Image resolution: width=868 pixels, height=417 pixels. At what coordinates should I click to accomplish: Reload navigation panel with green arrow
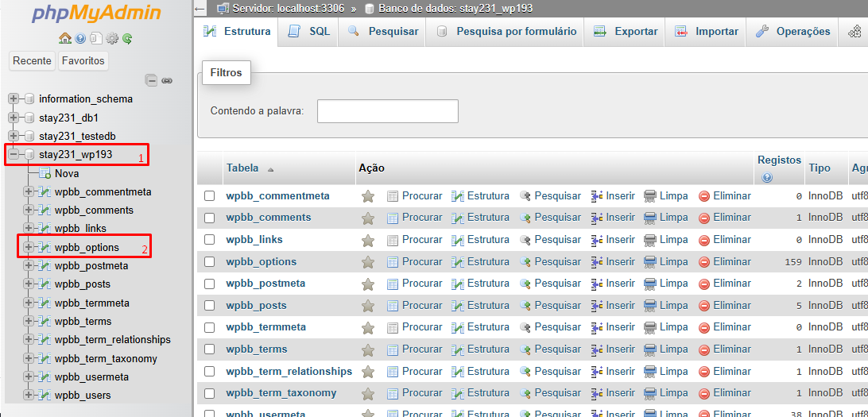(127, 38)
